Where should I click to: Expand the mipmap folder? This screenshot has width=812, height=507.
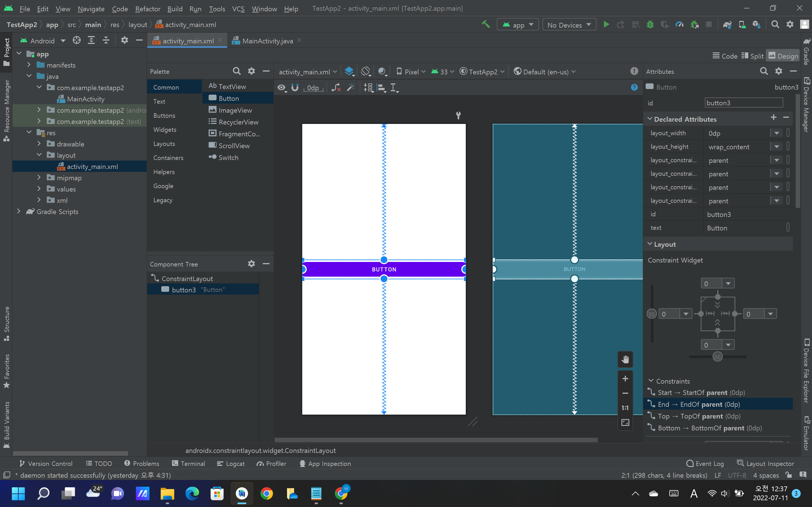click(39, 178)
